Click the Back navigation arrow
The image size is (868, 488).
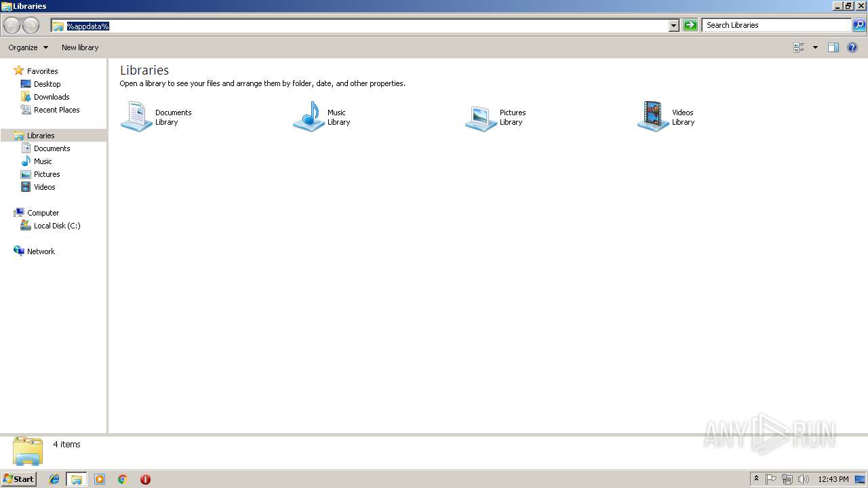(x=12, y=26)
